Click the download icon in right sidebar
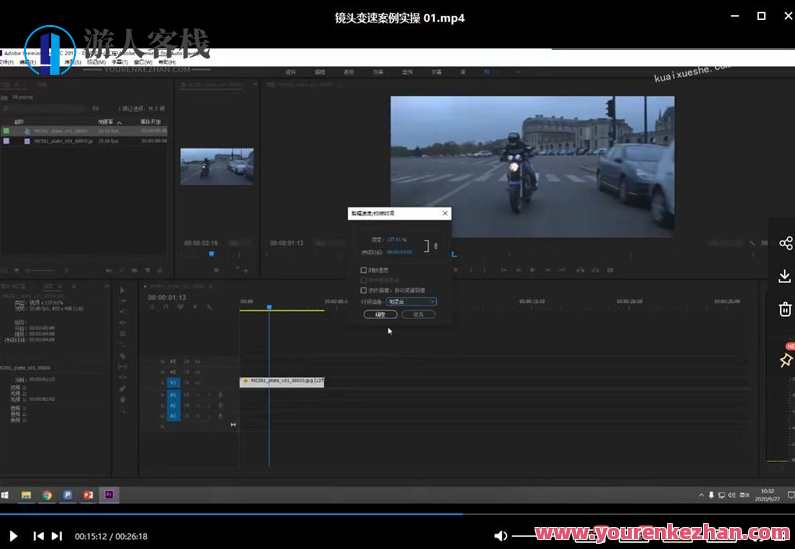795x549 pixels. (785, 275)
